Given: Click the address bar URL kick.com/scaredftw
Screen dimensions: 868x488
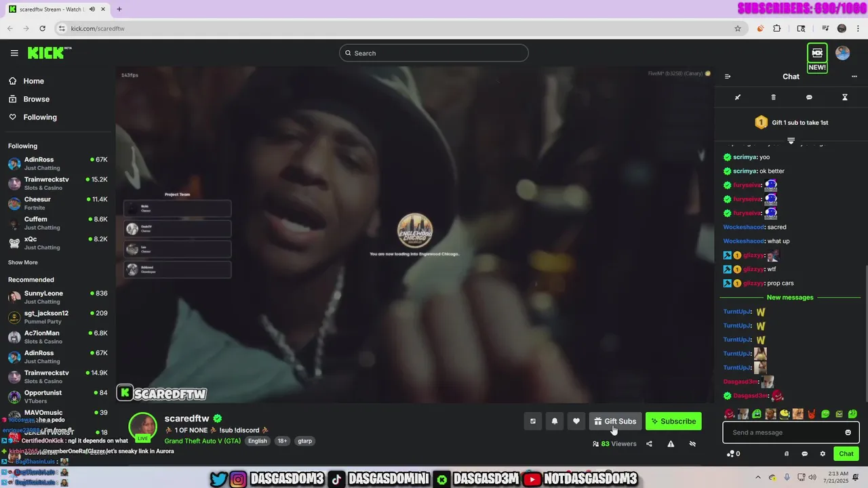Looking at the screenshot, I should pos(98,28).
